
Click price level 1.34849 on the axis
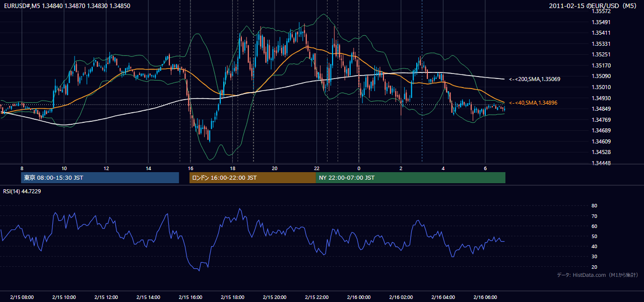tap(601, 109)
